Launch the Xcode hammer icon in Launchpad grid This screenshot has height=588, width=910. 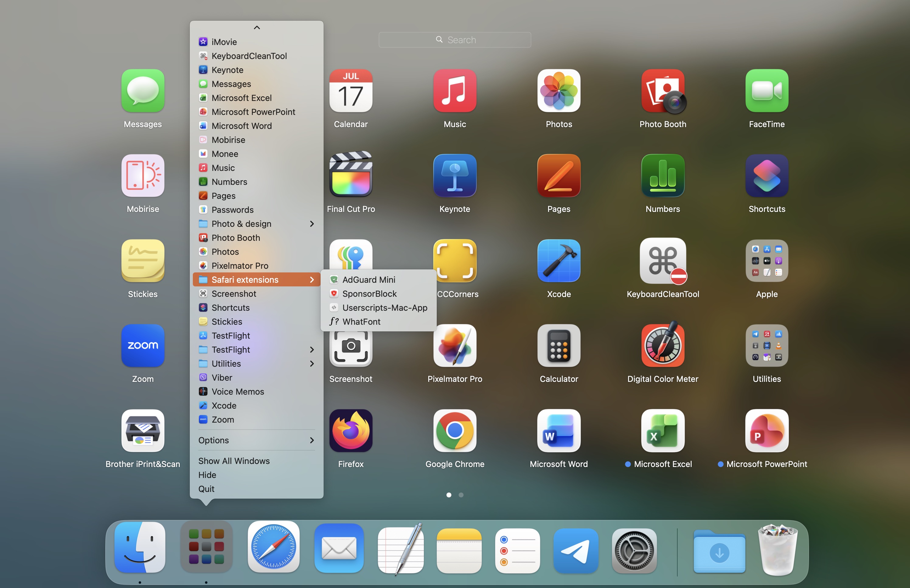click(559, 261)
